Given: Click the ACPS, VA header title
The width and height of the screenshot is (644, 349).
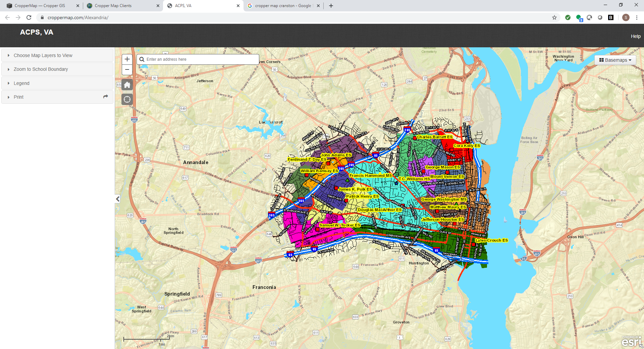Looking at the screenshot, I should click(x=37, y=32).
